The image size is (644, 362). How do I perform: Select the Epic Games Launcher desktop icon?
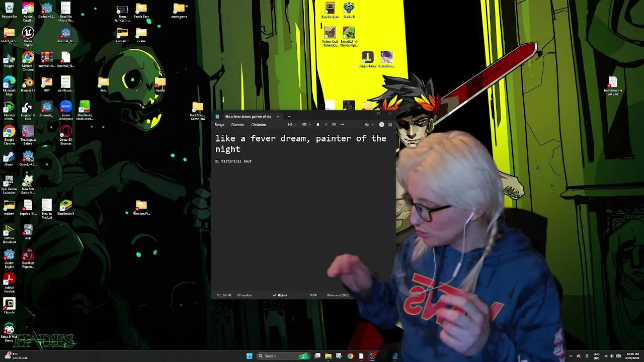[x=9, y=185]
